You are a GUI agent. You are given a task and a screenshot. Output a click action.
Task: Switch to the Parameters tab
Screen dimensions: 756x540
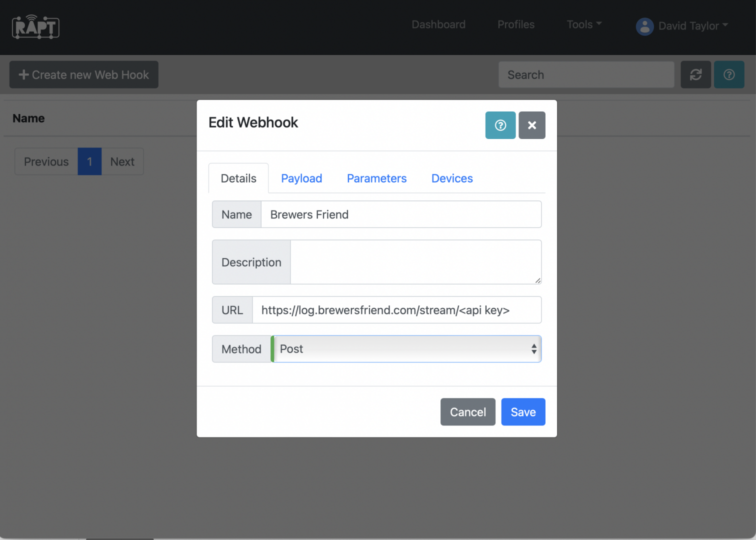[376, 178]
